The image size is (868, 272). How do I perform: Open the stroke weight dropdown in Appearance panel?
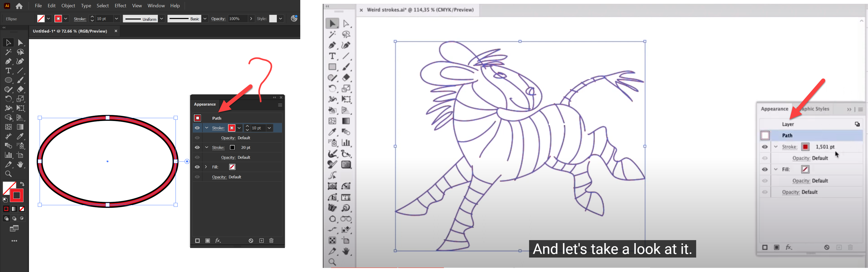pos(269,128)
